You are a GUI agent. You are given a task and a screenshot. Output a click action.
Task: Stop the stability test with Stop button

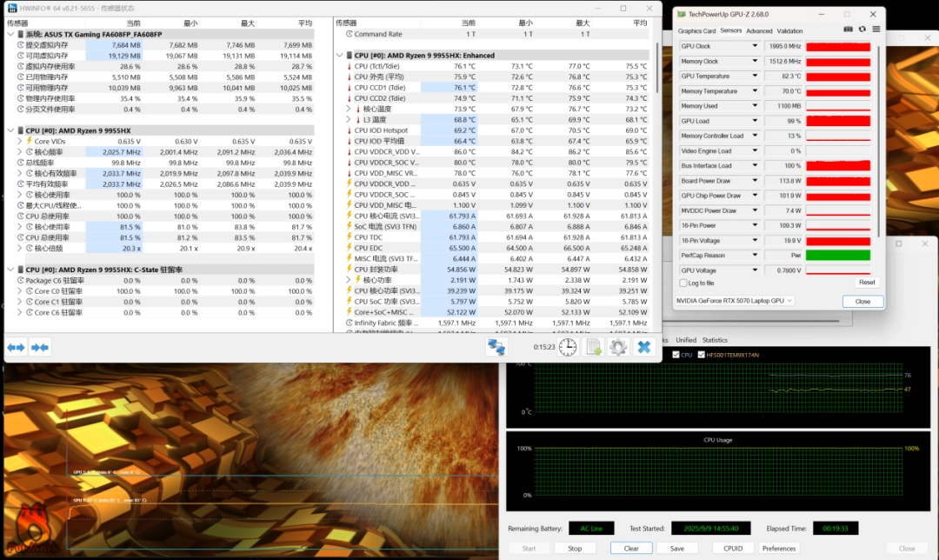point(575,549)
